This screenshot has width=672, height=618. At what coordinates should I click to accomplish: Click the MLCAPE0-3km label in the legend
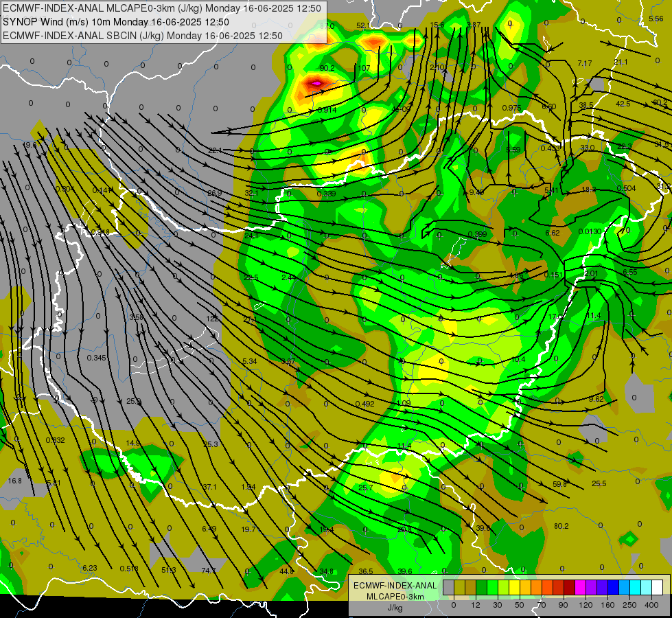pos(395,597)
